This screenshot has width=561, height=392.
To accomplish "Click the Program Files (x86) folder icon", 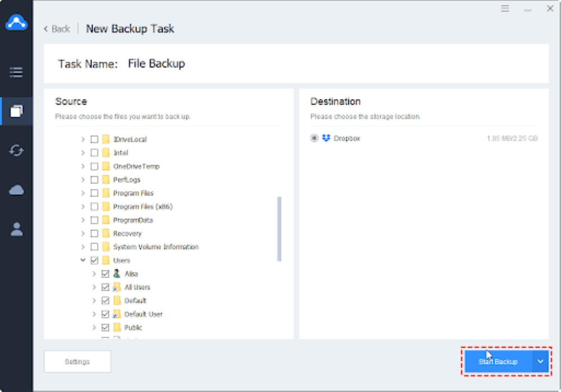I will tap(106, 207).
